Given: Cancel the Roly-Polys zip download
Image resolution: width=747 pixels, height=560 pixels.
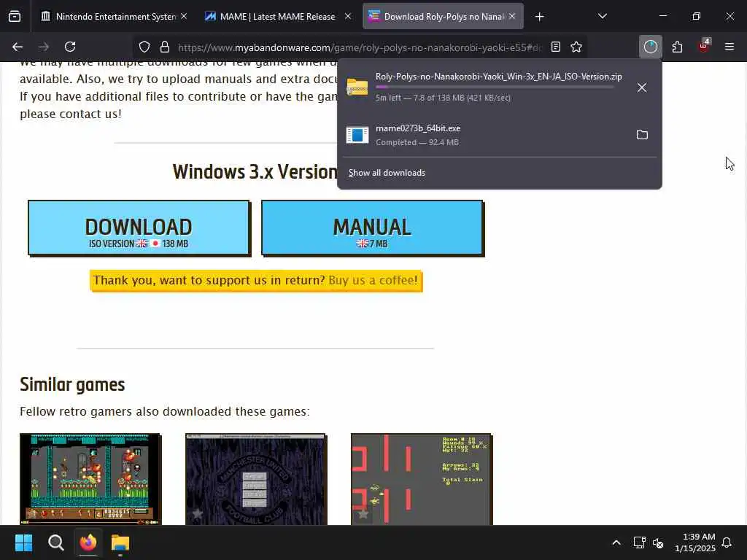Looking at the screenshot, I should point(642,87).
